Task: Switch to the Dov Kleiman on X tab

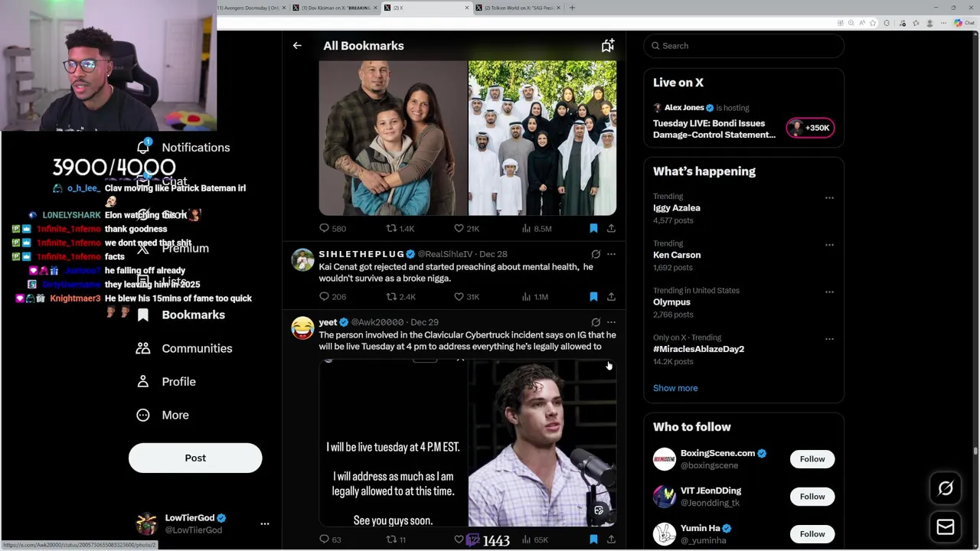Action: click(335, 8)
